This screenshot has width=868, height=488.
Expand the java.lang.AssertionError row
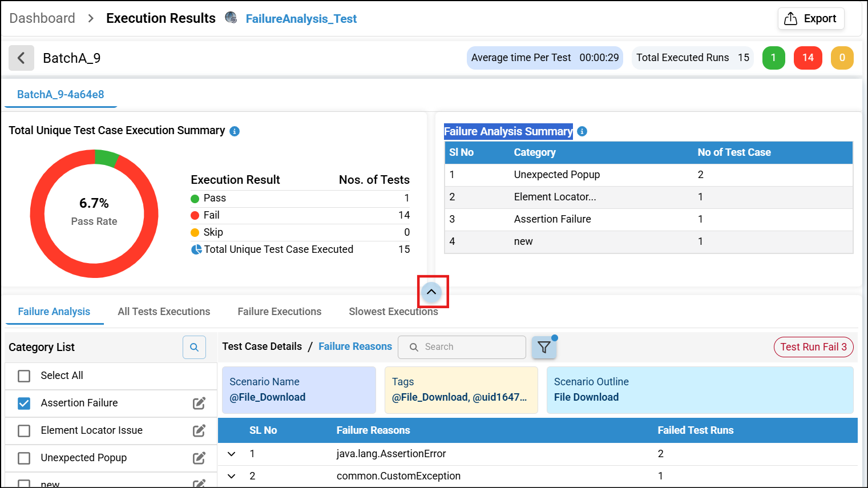click(x=232, y=454)
